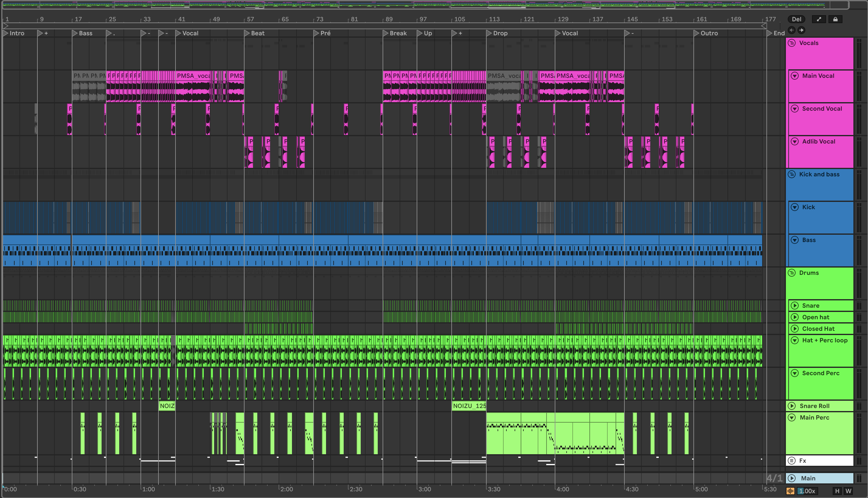This screenshot has width=868, height=498.
Task: Toggle the lock envelopes padlock icon
Action: click(x=835, y=19)
